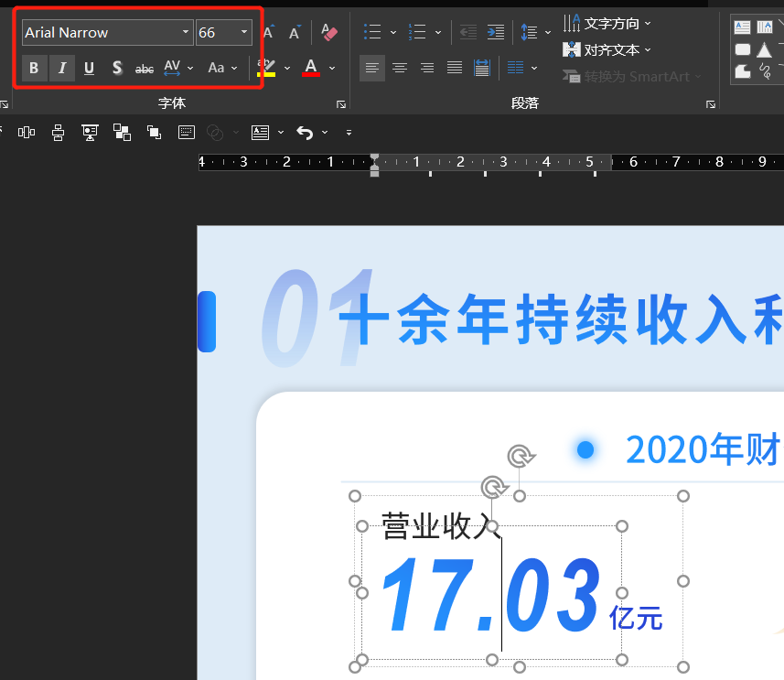Select the horizontal text box shape
Image resolution: width=784 pixels, height=680 pixels.
tap(742, 27)
